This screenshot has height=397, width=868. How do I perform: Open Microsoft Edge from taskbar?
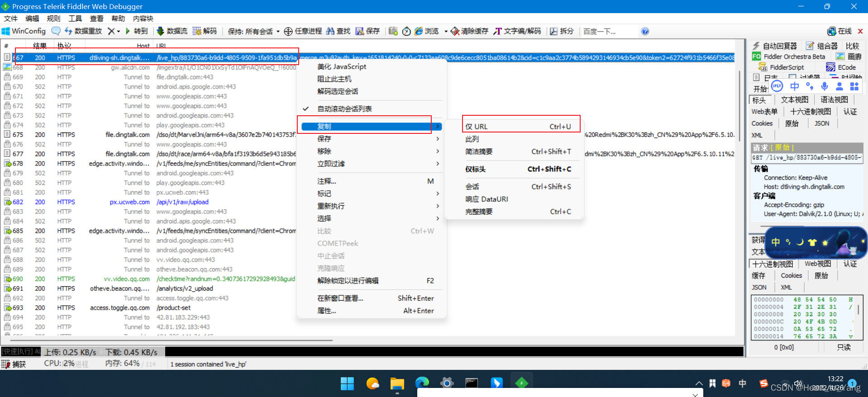(x=422, y=383)
